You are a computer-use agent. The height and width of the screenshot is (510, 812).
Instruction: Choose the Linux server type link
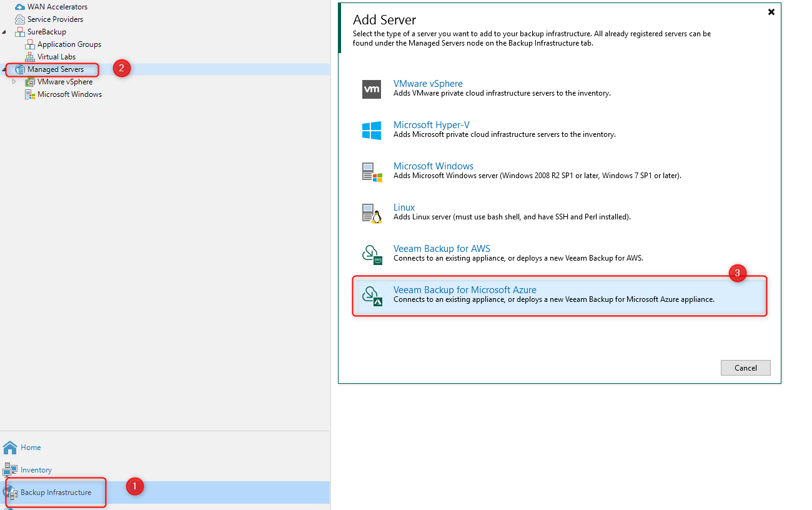click(x=404, y=207)
